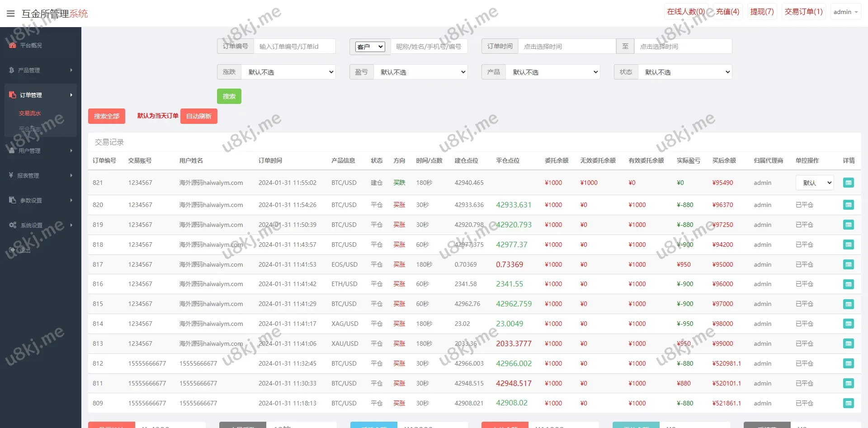Open detail icon for order 821

[x=848, y=183]
